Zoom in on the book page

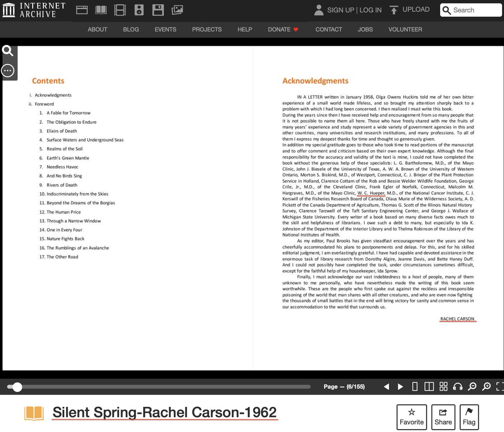(486, 387)
